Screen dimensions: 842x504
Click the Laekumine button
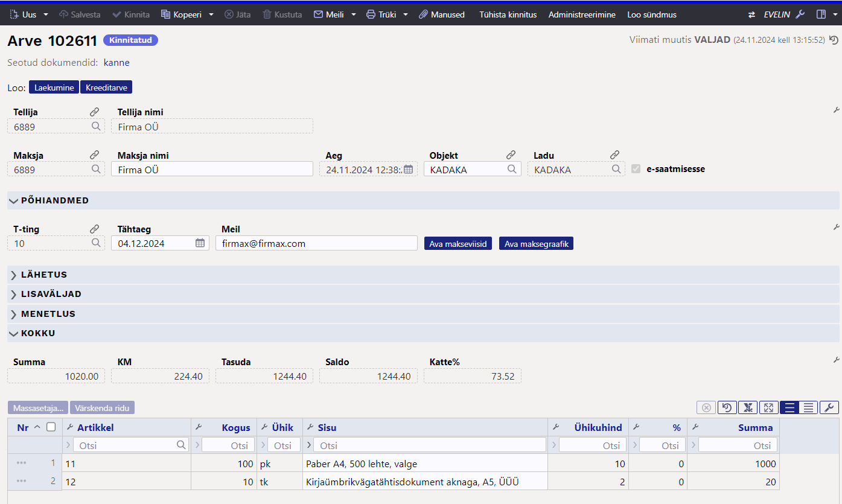coord(54,88)
